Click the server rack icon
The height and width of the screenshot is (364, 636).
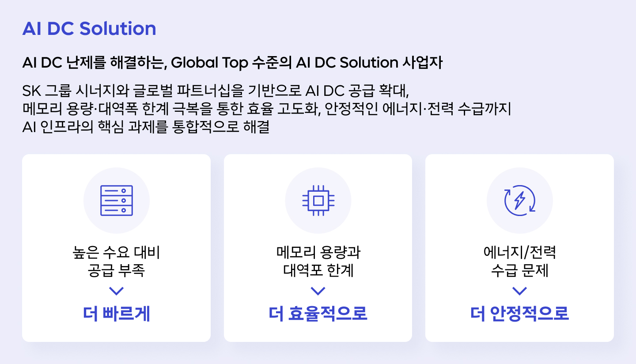click(116, 201)
